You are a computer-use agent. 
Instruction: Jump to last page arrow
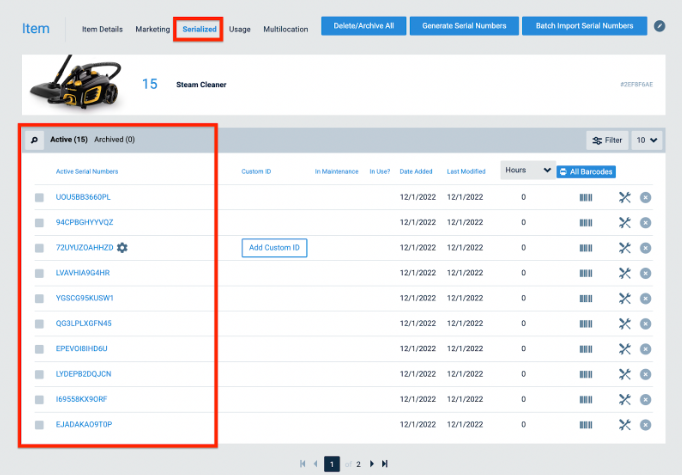click(x=385, y=464)
